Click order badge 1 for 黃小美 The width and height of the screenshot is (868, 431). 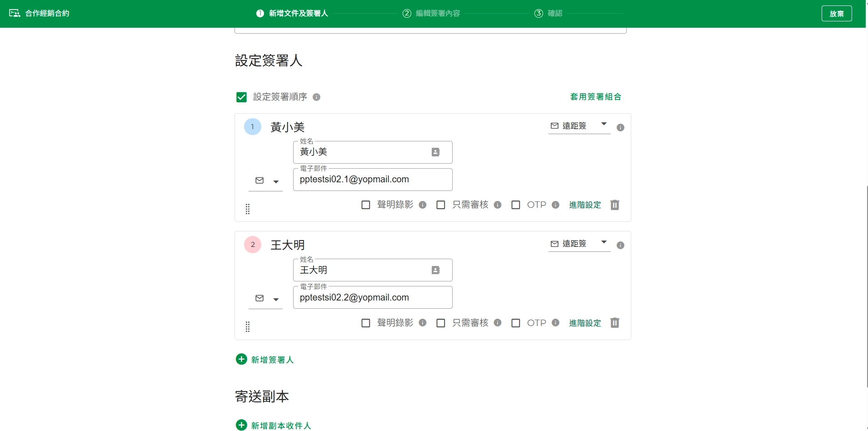[x=253, y=127]
